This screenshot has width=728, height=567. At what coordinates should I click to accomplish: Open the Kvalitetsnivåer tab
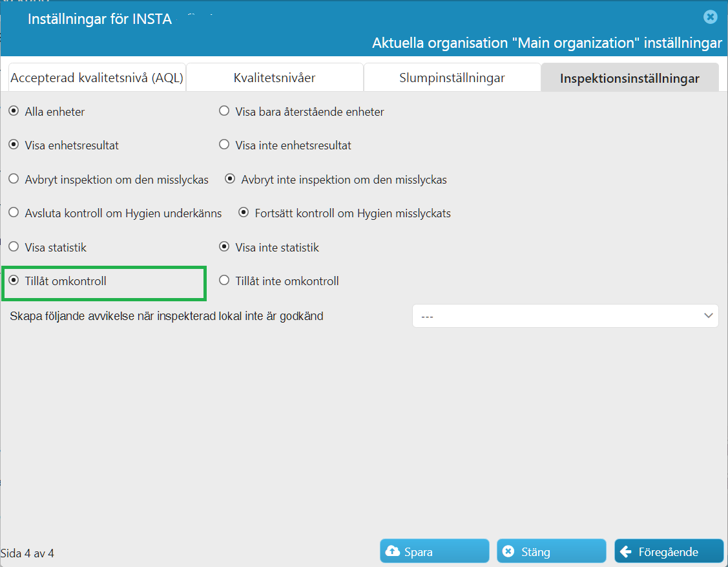(275, 78)
